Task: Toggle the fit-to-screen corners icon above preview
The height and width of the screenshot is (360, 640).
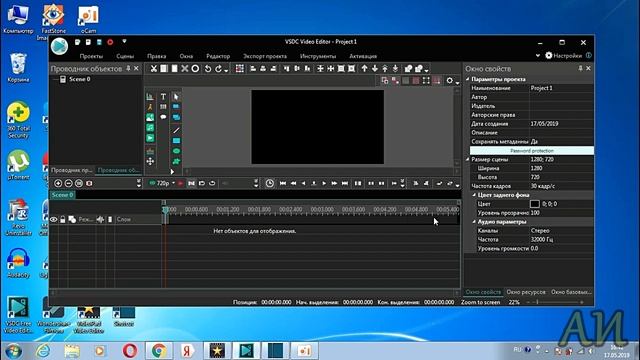Action: [426, 80]
